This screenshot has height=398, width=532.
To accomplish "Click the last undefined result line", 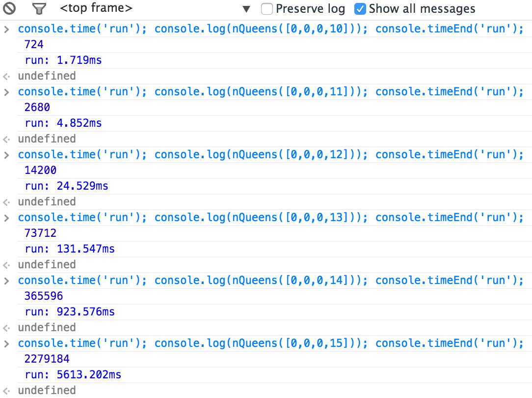I will click(47, 390).
